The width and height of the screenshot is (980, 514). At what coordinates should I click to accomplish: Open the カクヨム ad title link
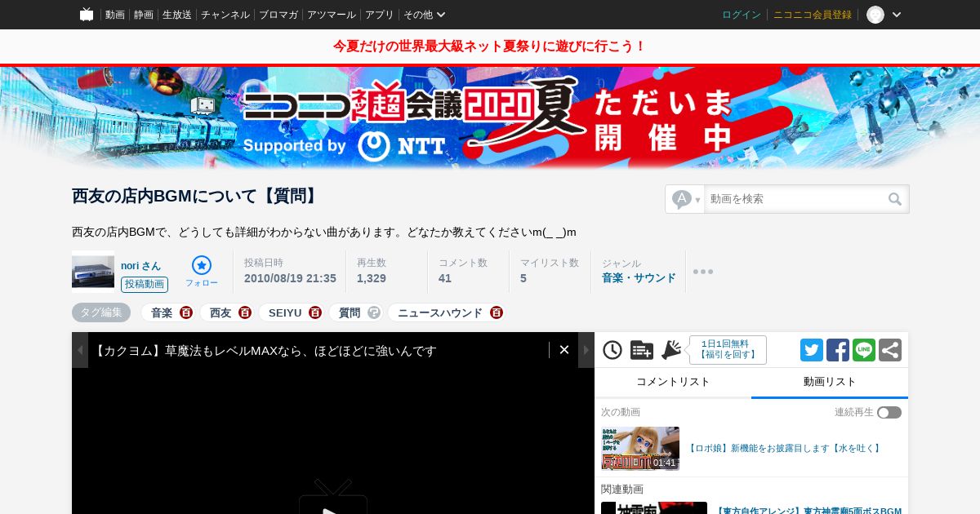[265, 351]
